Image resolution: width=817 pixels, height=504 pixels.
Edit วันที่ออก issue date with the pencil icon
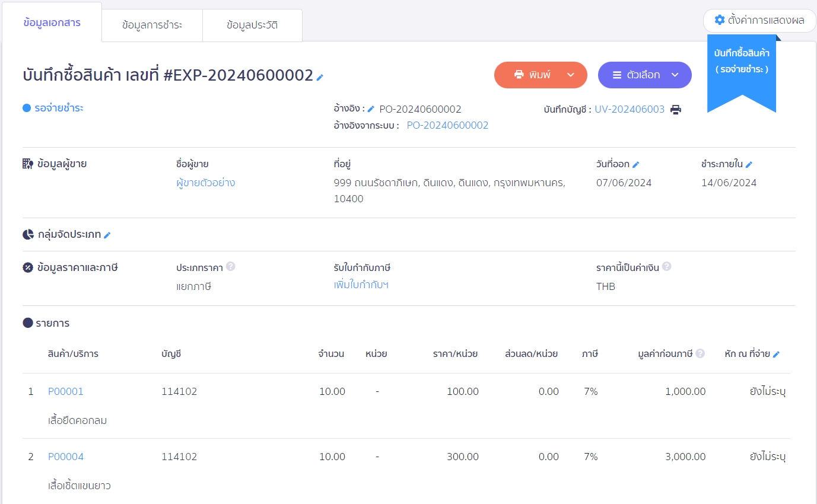pyautogui.click(x=635, y=164)
